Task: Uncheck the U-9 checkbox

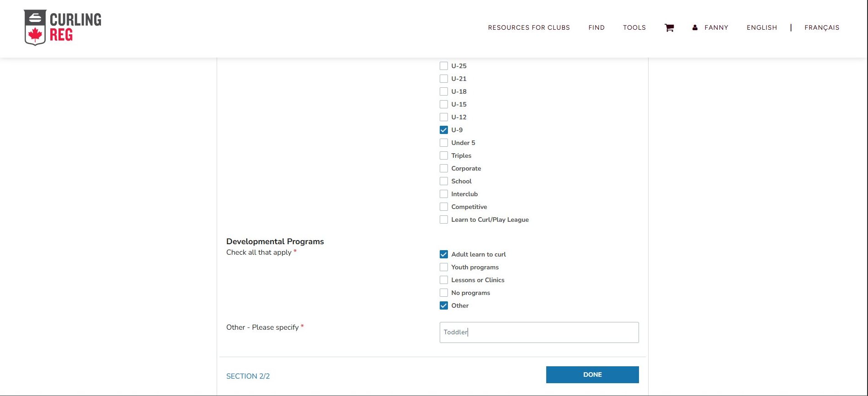Action: (443, 130)
